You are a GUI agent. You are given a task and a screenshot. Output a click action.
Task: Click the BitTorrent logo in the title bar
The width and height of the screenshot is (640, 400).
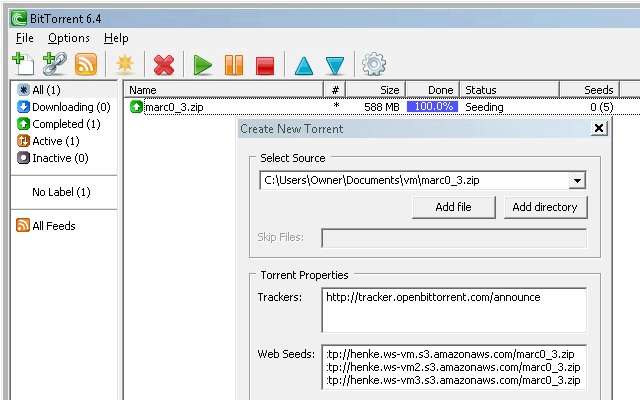pyautogui.click(x=19, y=19)
